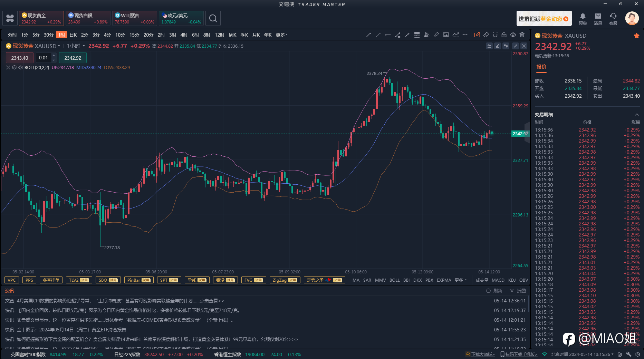Select the trend projection line tool
644x359 pixels.
tap(455, 35)
